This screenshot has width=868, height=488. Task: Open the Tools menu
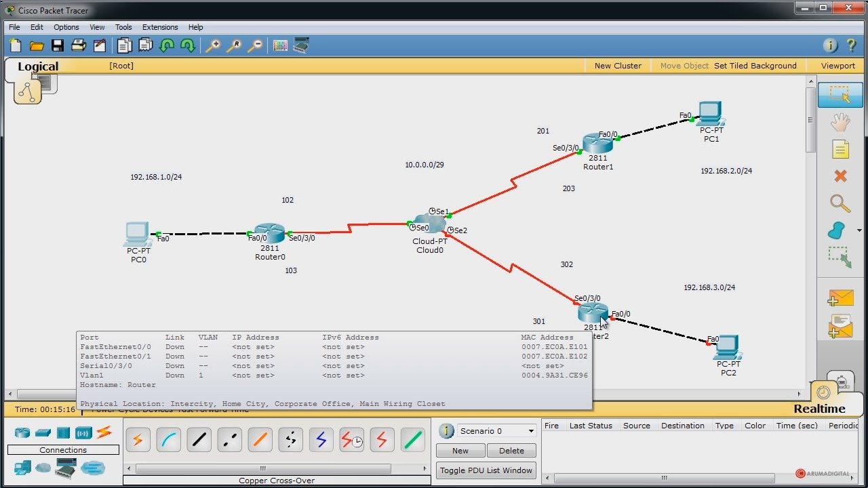click(123, 27)
